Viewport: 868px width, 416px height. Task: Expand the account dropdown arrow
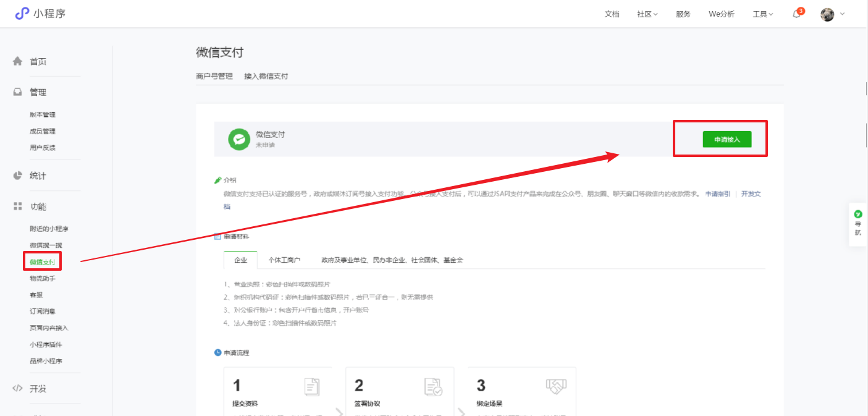[842, 14]
